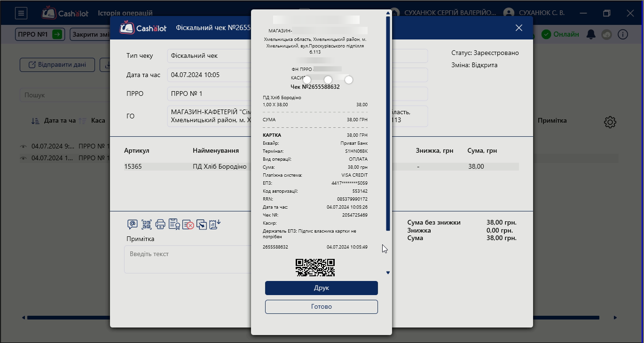View the second operation via its eye icon
This screenshot has width=644, height=343.
click(23, 158)
